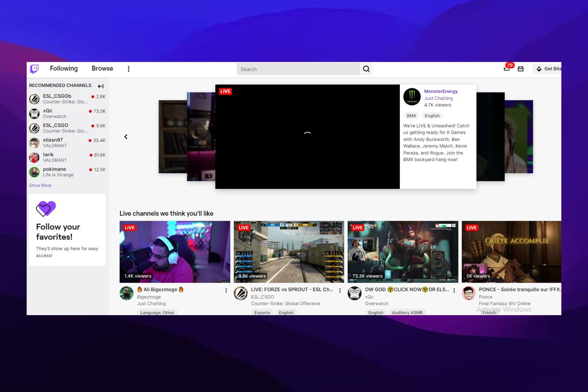Open LIVE: FORZE vs SPROUT title link
This screenshot has width=588, height=392.
click(x=292, y=289)
